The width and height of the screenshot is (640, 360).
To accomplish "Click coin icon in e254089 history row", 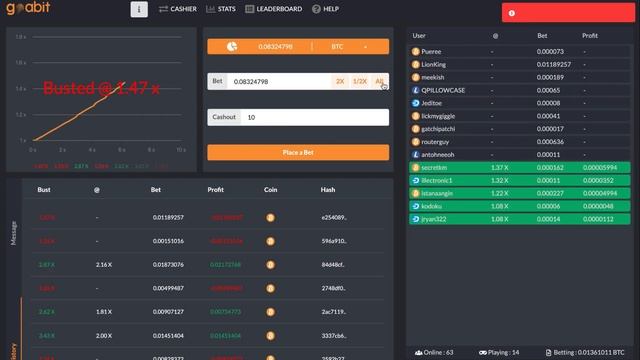I will click(x=270, y=218).
